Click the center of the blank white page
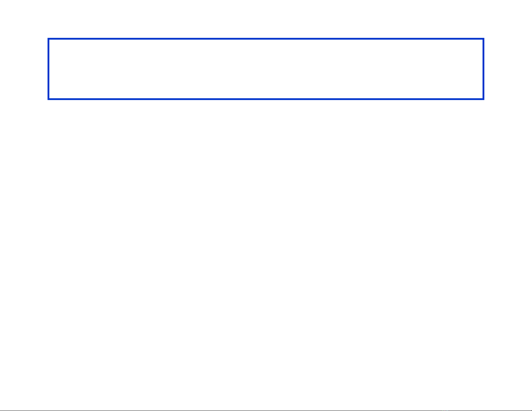 click(x=266, y=205)
